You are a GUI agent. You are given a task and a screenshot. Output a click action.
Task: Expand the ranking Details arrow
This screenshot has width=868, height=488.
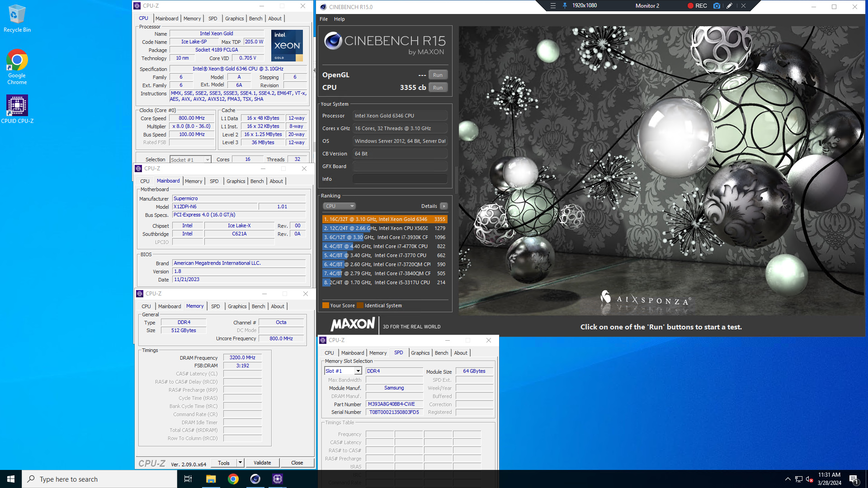(444, 206)
